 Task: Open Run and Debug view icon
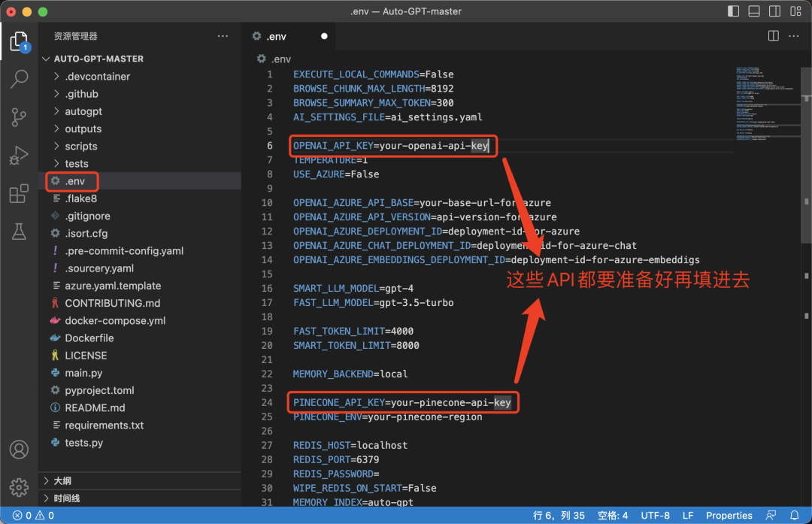[19, 156]
